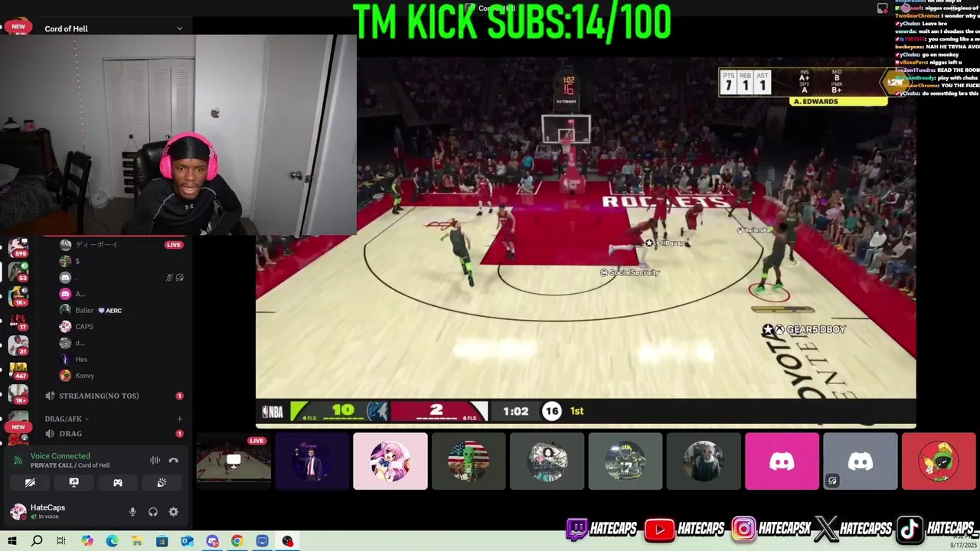The image size is (980, 551).
Task: Select the gray deafened Discord participant tile
Action: tap(861, 461)
